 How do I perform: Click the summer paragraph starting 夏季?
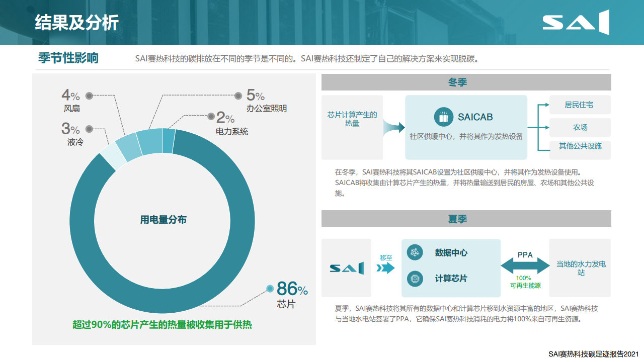point(466,314)
